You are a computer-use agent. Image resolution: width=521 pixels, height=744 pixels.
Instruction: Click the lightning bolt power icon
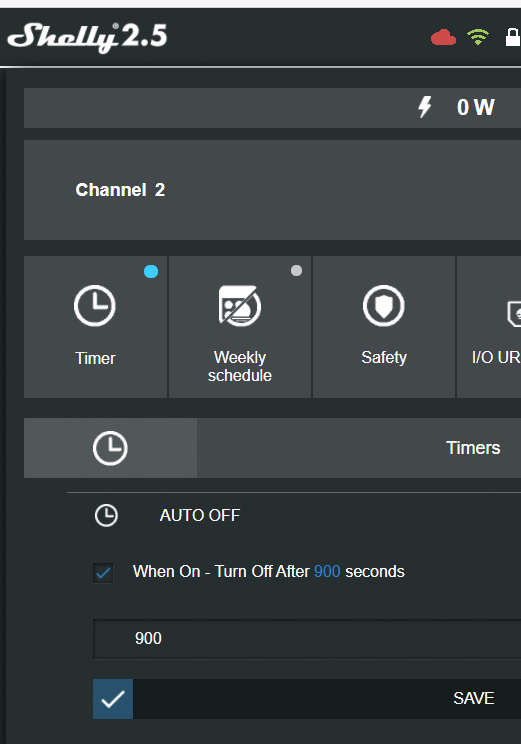[x=425, y=107]
